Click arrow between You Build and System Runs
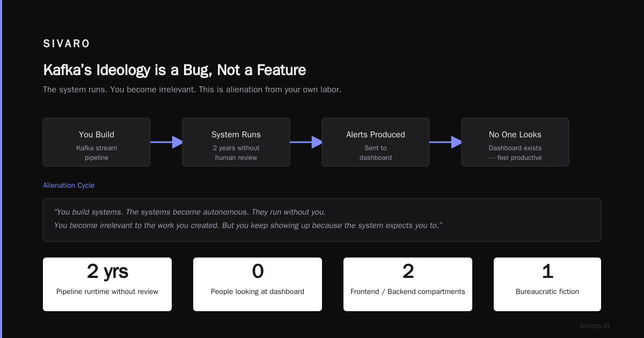644x338 pixels. click(166, 142)
